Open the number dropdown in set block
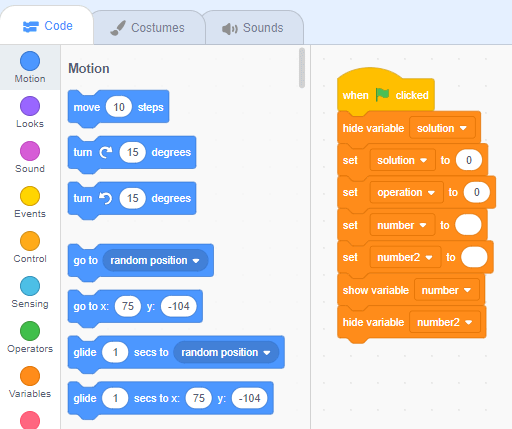 coord(402,225)
